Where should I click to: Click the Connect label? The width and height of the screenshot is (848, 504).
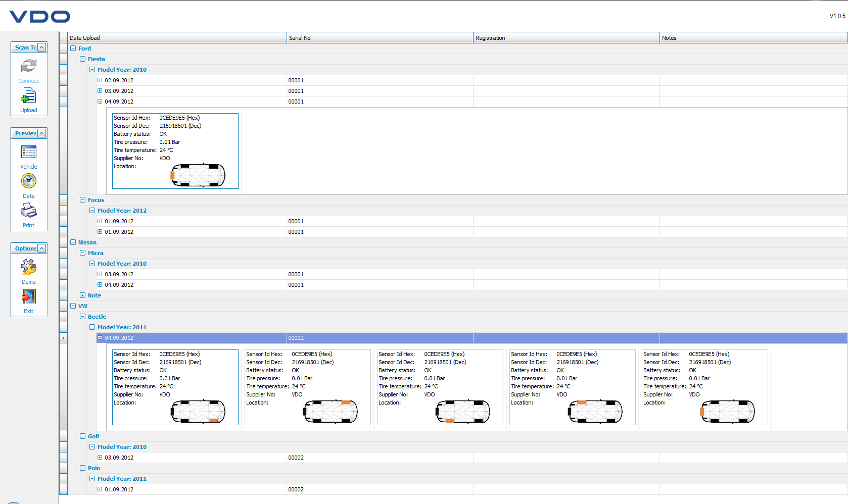pyautogui.click(x=29, y=81)
